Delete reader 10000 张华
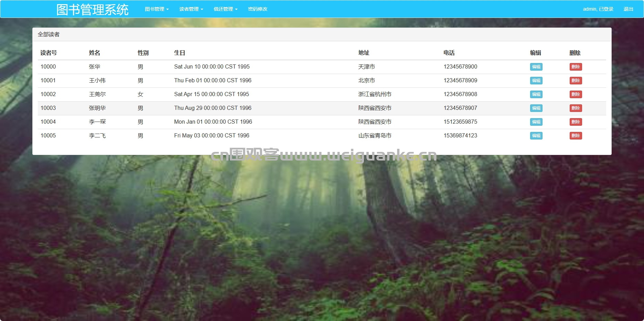This screenshot has height=321, width=644. click(576, 67)
